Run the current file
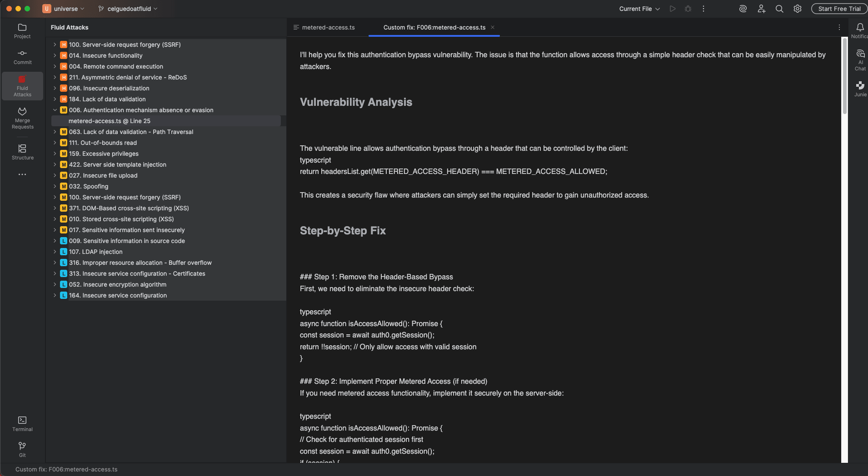 coord(673,9)
